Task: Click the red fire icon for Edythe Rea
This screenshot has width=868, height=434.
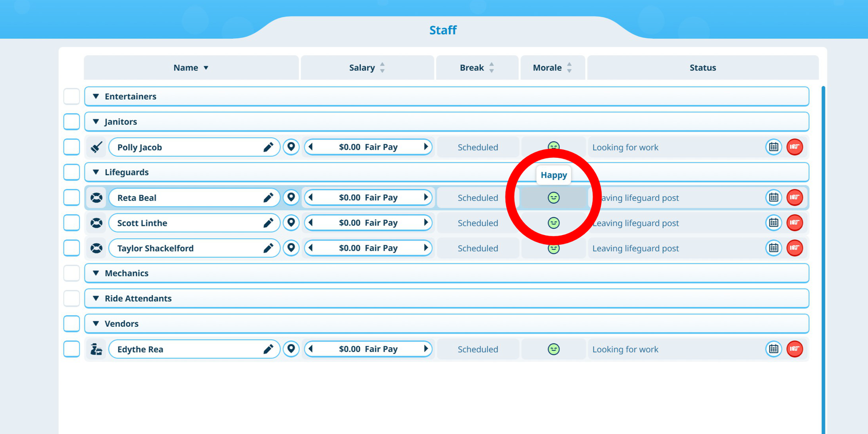Action: pos(794,349)
